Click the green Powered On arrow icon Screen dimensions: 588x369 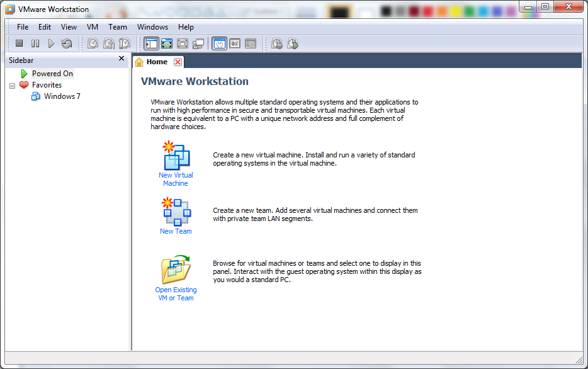click(x=25, y=74)
